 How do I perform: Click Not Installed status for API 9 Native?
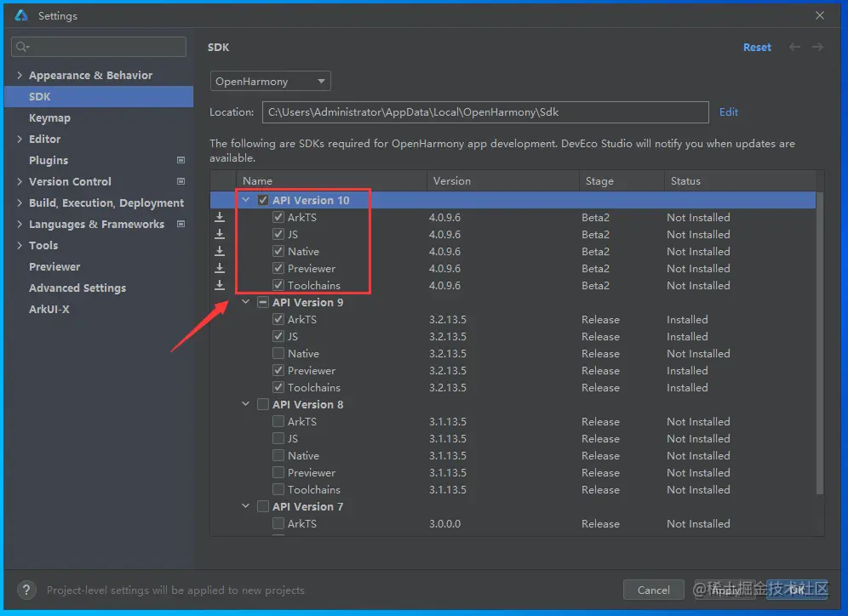(698, 353)
